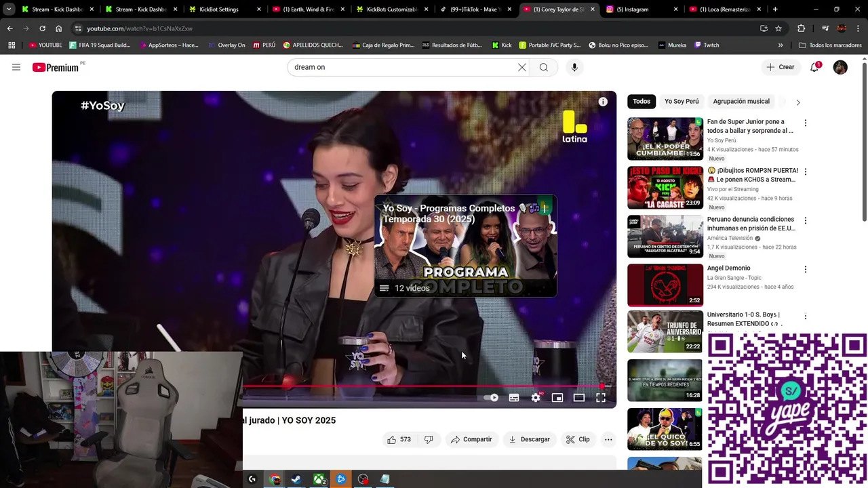Install app icon in the address bar
868x488 pixels.
pos(764,28)
